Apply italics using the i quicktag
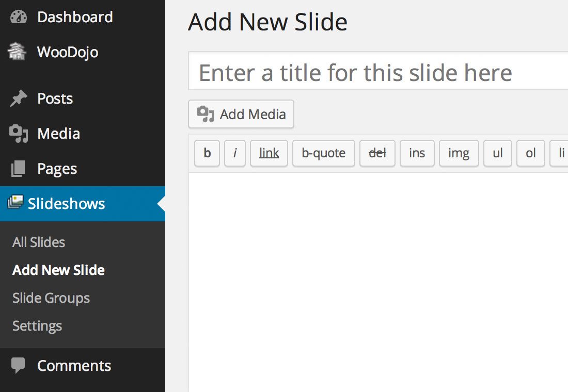 (235, 153)
